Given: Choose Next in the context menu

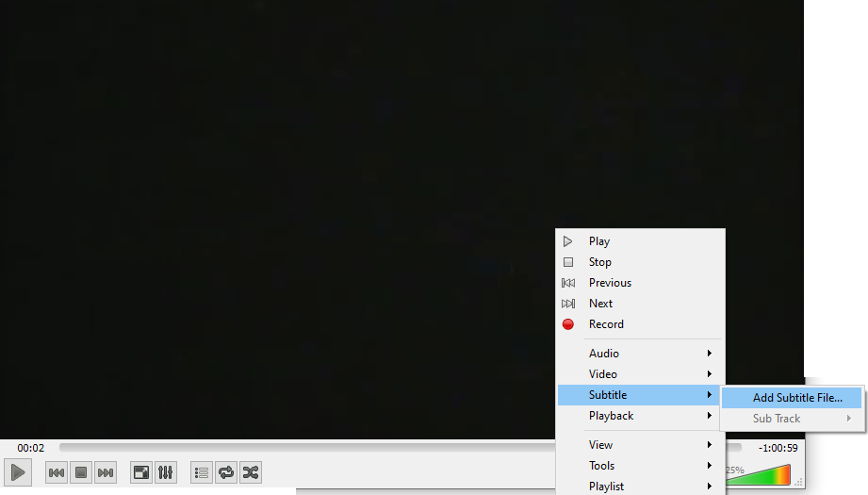Looking at the screenshot, I should click(x=600, y=304).
